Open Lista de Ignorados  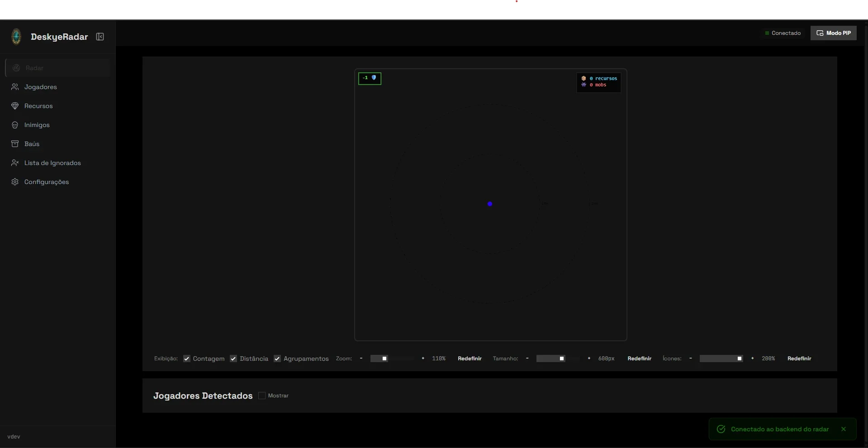[58, 163]
